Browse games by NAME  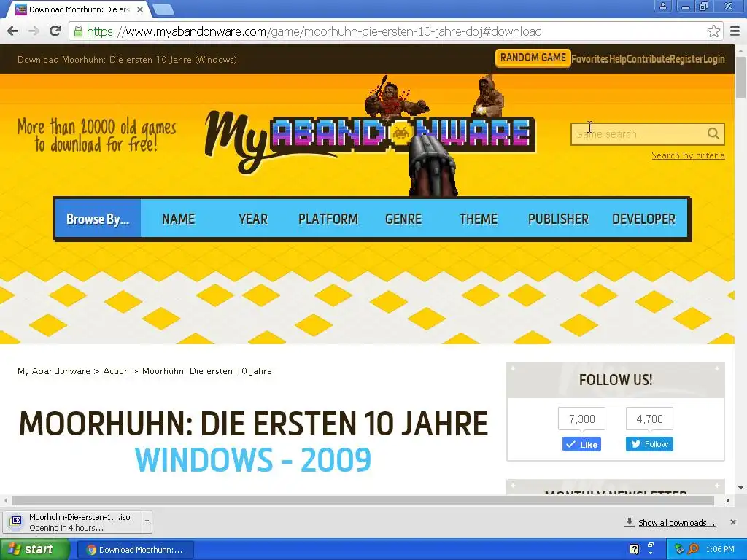178,219
